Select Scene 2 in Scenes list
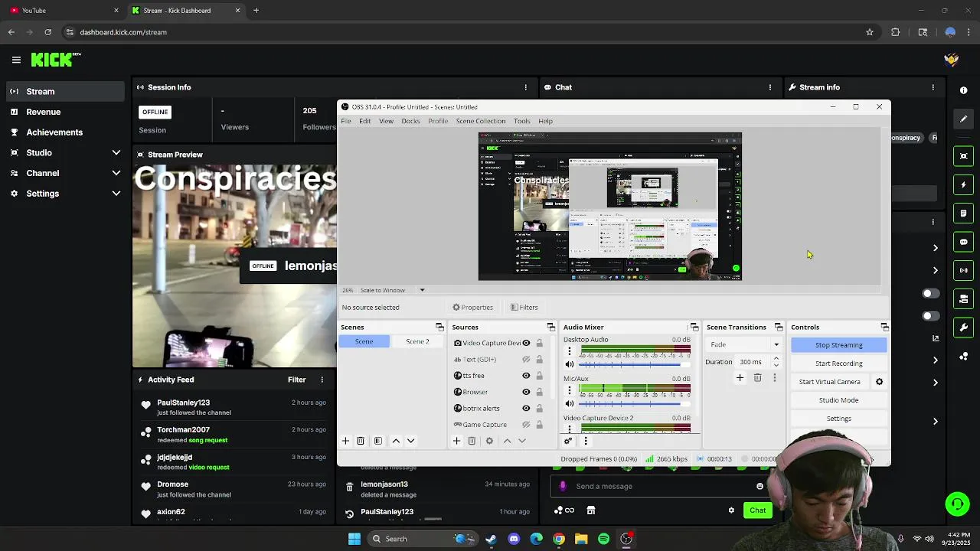This screenshot has width=980, height=551. (x=417, y=341)
